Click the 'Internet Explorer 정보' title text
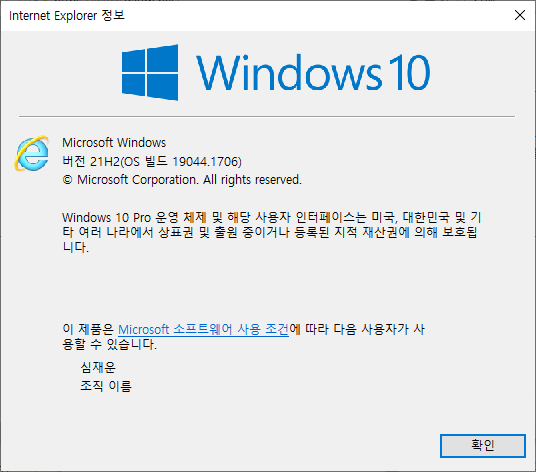The height and width of the screenshot is (472, 536). [67, 15]
